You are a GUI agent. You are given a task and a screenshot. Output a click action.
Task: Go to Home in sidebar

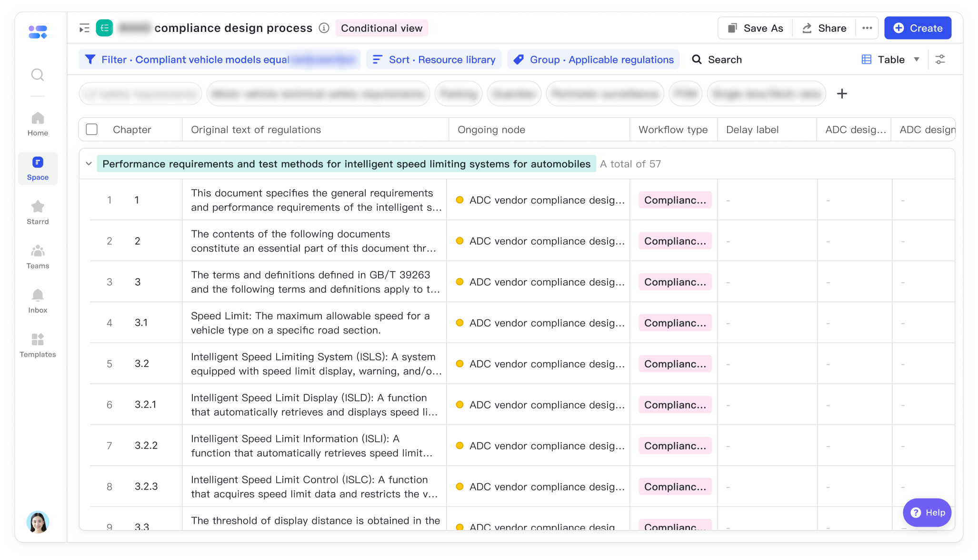pyautogui.click(x=38, y=123)
